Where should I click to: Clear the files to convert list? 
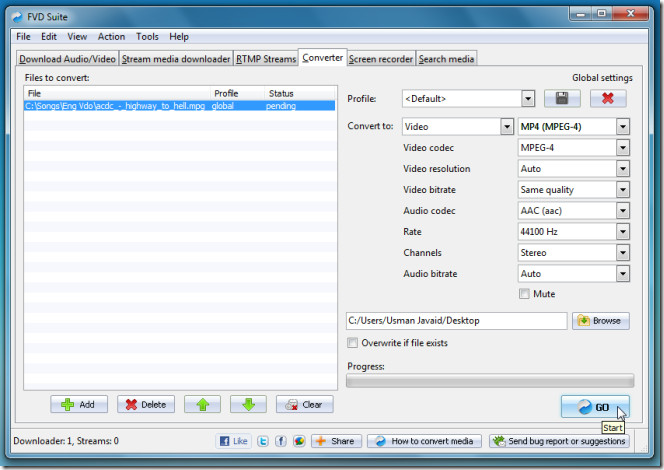point(304,404)
